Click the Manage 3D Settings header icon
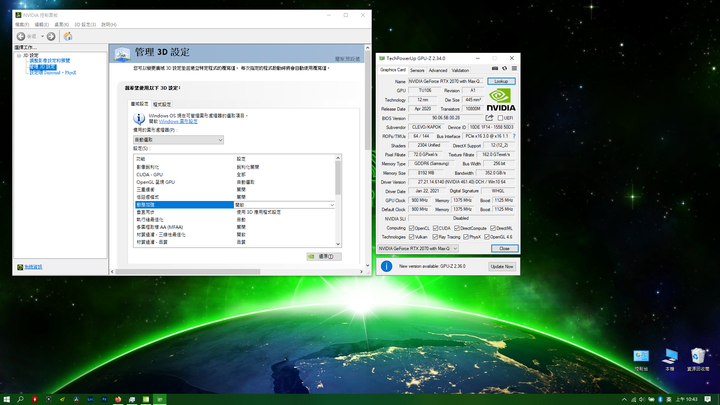This screenshot has width=720, height=405. pos(122,53)
